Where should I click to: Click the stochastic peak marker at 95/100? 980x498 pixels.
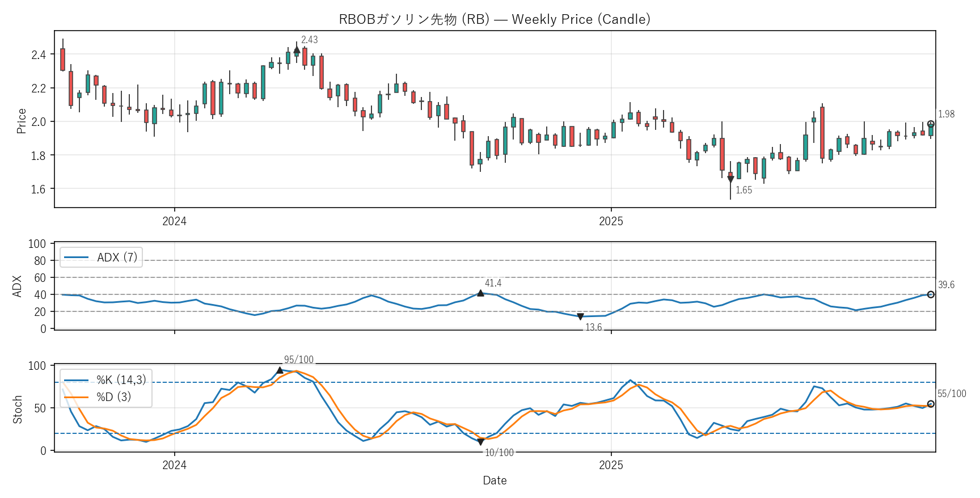pyautogui.click(x=280, y=370)
